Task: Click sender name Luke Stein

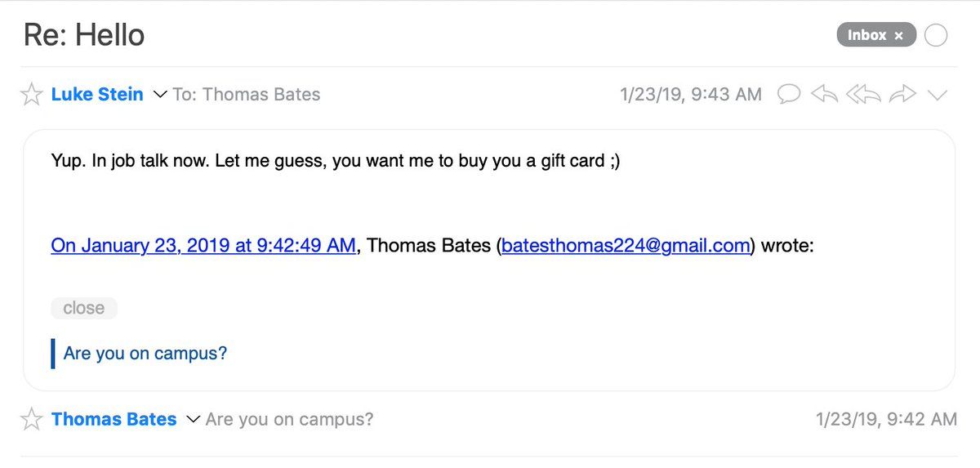Action: pos(97,95)
